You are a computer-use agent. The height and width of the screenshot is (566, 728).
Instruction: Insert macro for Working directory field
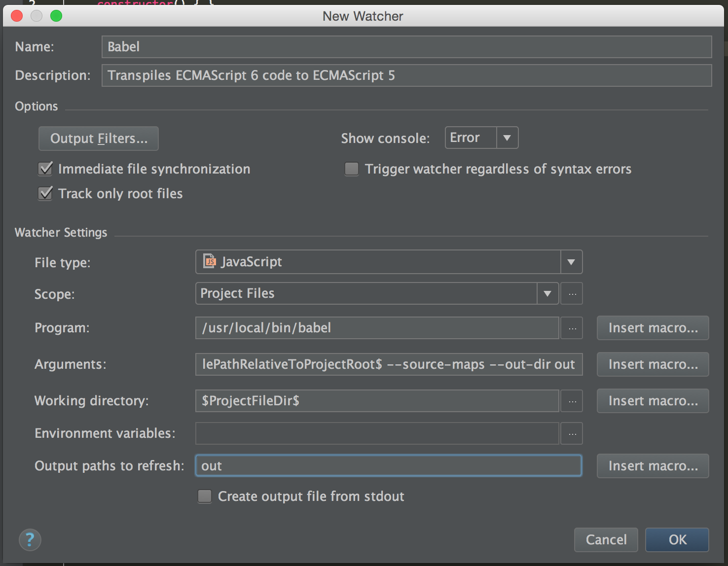click(x=653, y=401)
